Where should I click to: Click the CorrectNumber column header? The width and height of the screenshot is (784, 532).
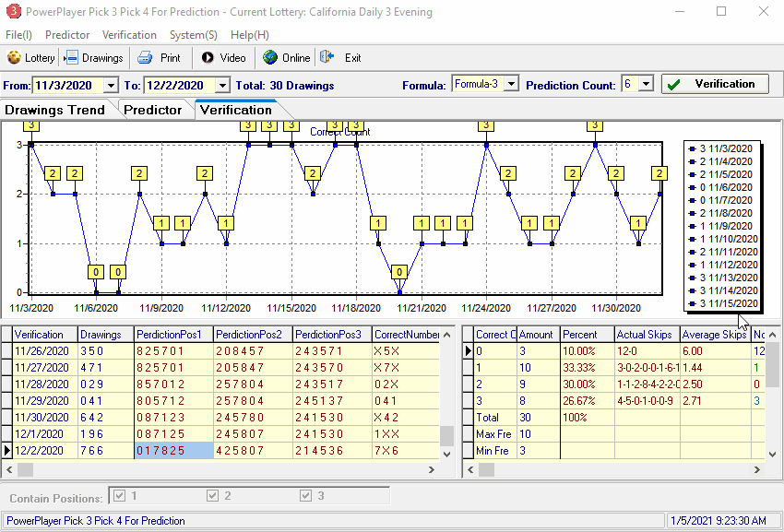click(406, 335)
